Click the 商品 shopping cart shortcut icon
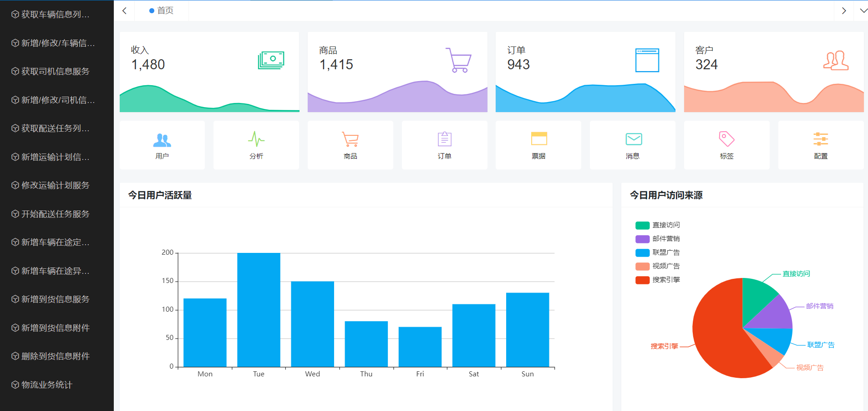This screenshot has height=411, width=868. (350, 140)
